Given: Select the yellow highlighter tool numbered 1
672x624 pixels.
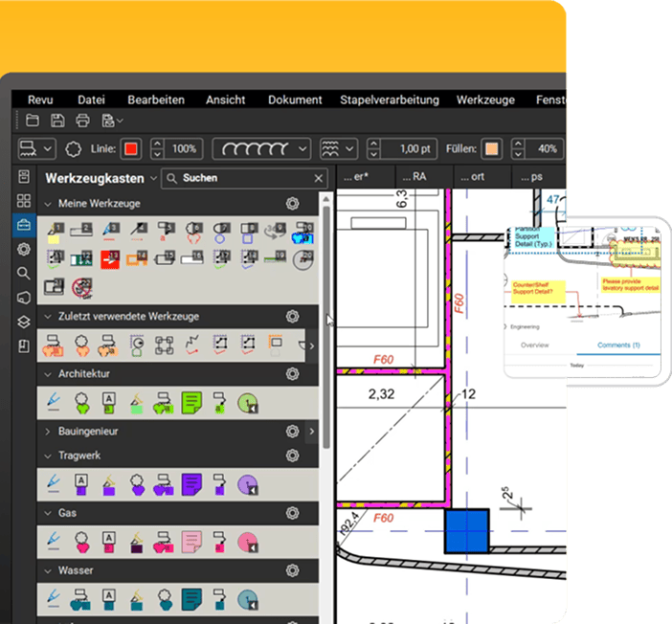Looking at the screenshot, I should pos(55,233).
